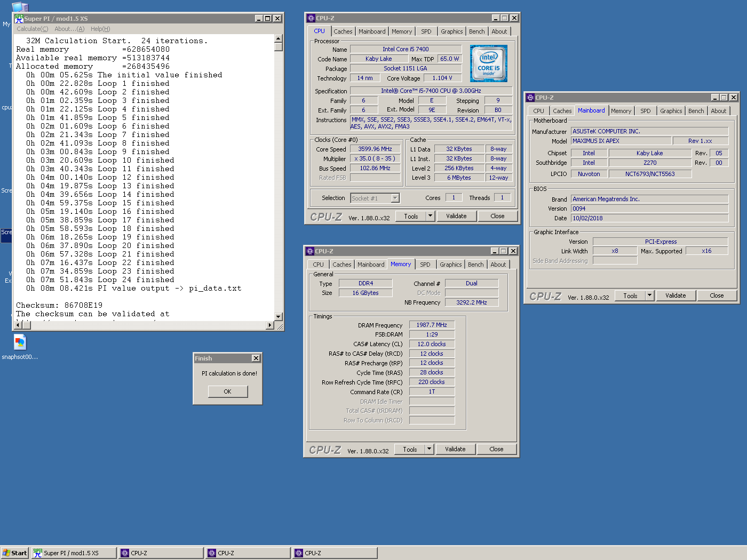Click Validate in the Mainboard window
The height and width of the screenshot is (560, 747).
coord(676,295)
